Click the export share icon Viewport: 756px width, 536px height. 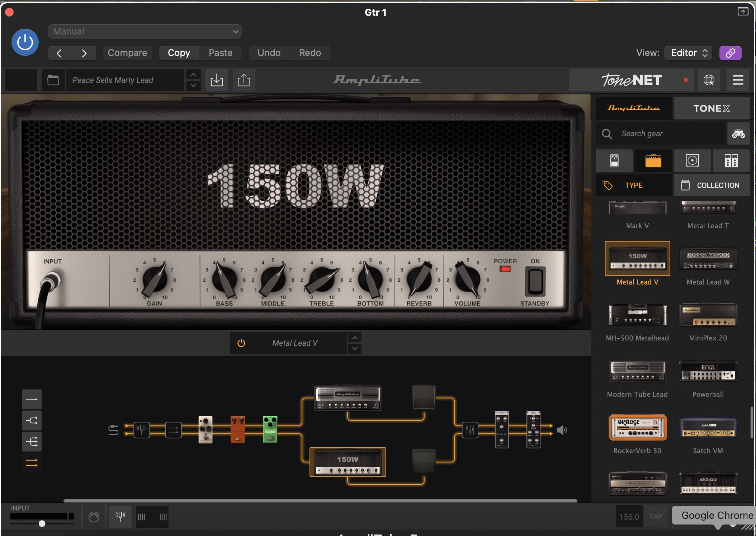point(244,80)
